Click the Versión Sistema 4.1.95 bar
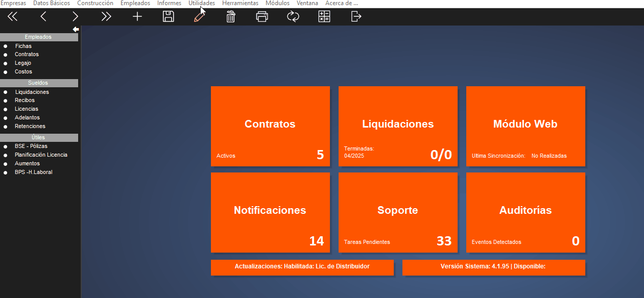Image resolution: width=644 pixels, height=298 pixels. coord(494,267)
